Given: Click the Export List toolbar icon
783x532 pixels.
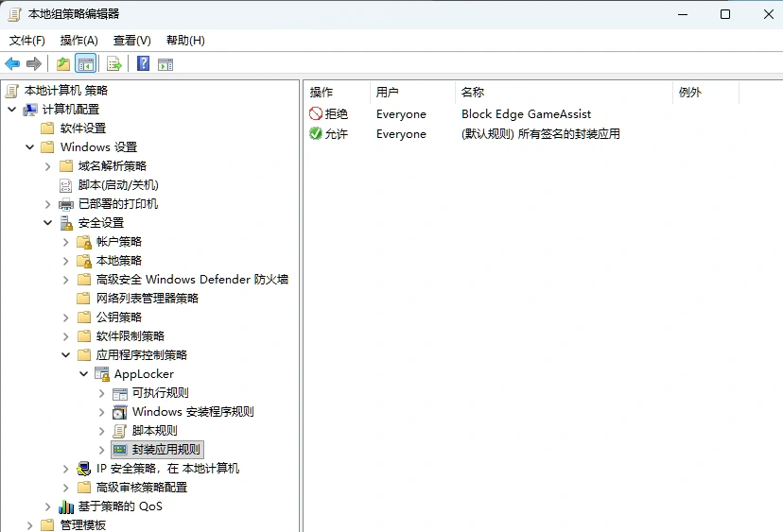Looking at the screenshot, I should coord(113,64).
